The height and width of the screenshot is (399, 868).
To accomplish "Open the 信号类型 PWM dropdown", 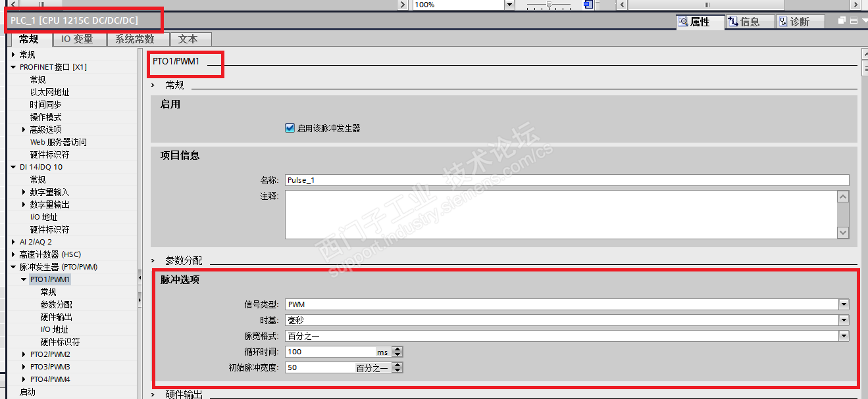I will 844,304.
